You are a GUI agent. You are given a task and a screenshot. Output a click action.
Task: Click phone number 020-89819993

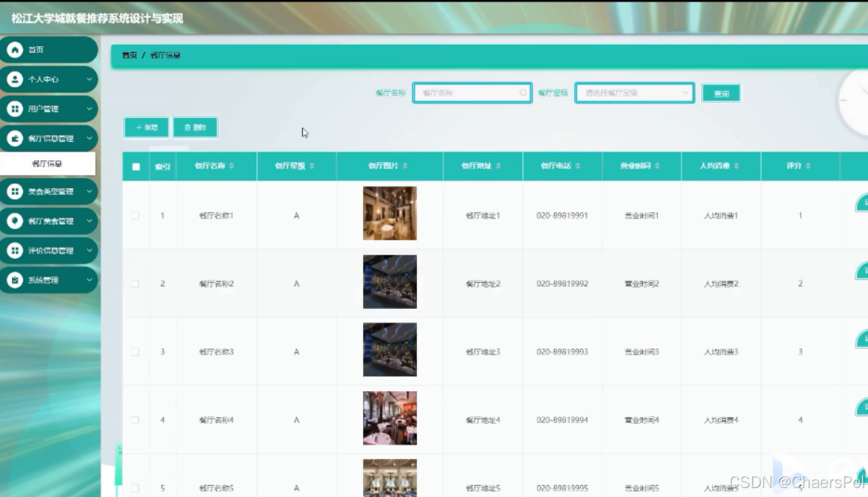click(x=562, y=351)
